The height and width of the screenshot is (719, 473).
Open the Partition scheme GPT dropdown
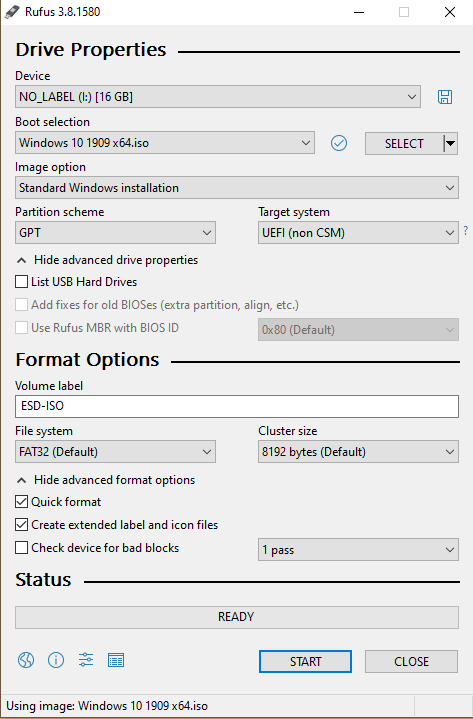coord(116,233)
